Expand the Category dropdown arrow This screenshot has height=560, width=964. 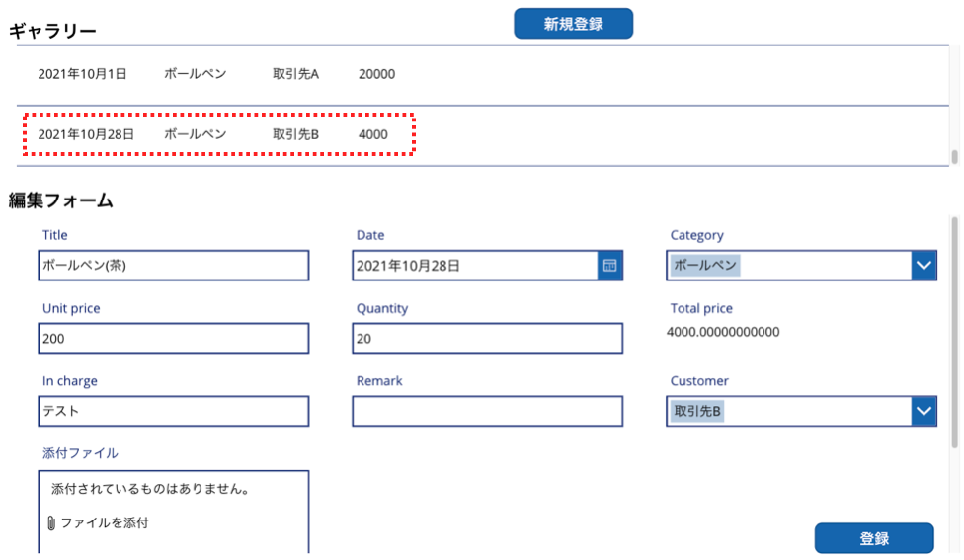pyautogui.click(x=924, y=266)
